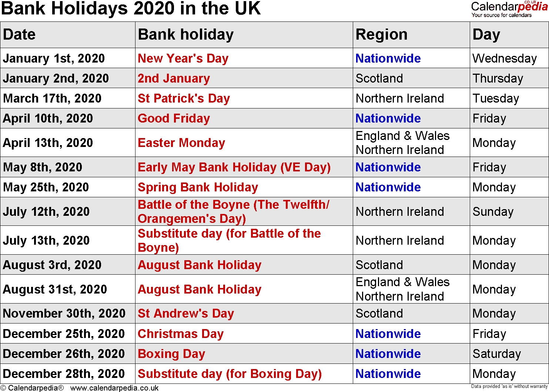The width and height of the screenshot is (549, 392).
Task: Open the Boxing Day entry
Action: 171,354
